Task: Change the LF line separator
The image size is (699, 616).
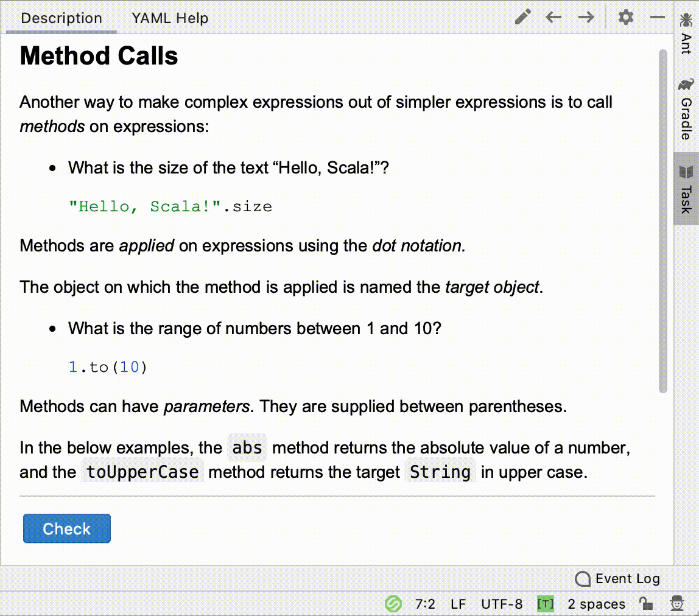Action: coord(458,604)
